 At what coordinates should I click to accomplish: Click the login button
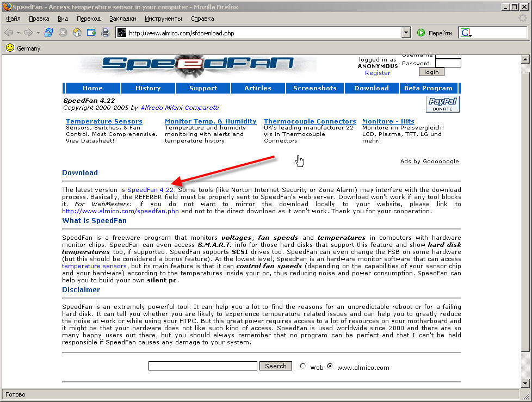pyautogui.click(x=431, y=72)
